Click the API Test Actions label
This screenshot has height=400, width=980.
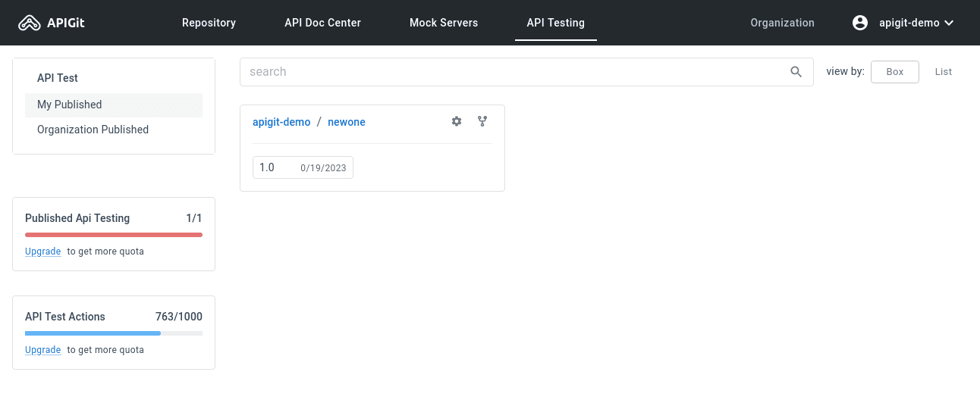(65, 317)
